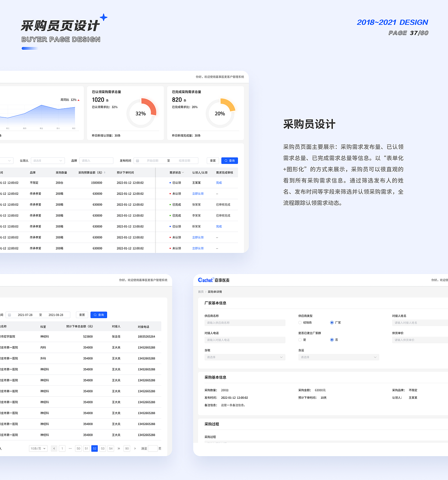Click the 开始日期 date field
Image resolution: width=448 pixels, height=480 pixels.
(x=153, y=161)
